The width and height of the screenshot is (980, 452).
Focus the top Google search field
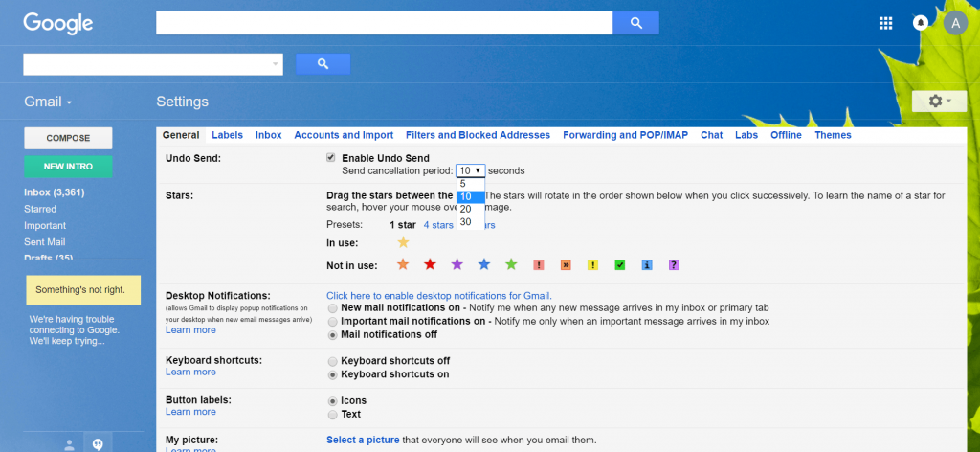tap(385, 23)
